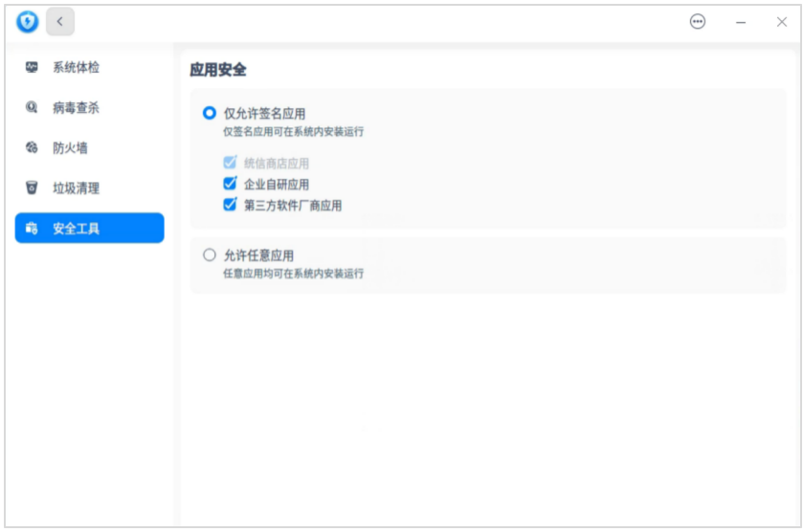
Task: Toggle the 统信商店应用 checkbox
Action: (230, 163)
